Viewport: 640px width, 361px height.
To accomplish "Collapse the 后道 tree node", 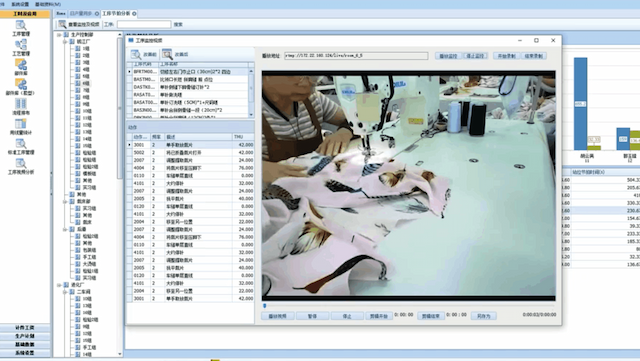I will pos(65,230).
